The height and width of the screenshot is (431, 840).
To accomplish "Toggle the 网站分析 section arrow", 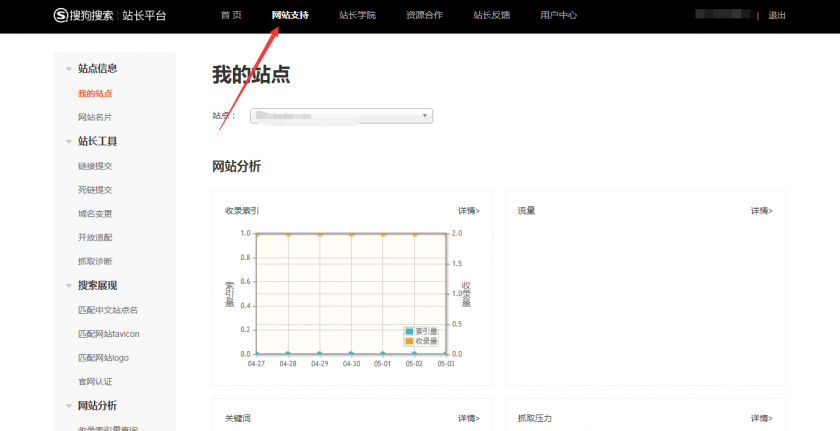I will (69, 406).
